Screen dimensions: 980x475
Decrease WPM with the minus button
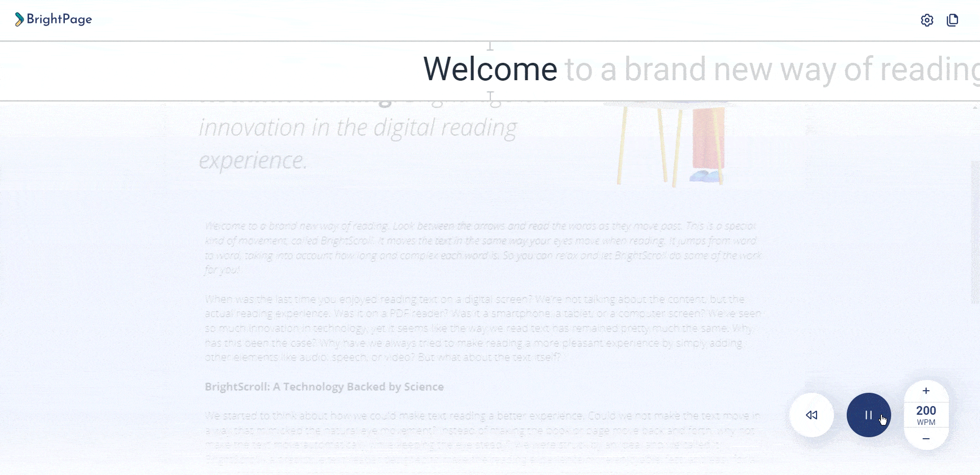point(926,439)
